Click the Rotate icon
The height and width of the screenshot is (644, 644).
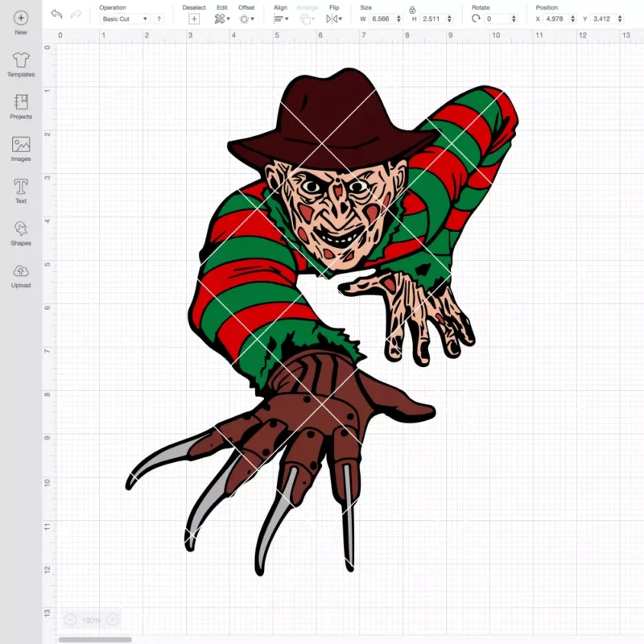pos(476,19)
